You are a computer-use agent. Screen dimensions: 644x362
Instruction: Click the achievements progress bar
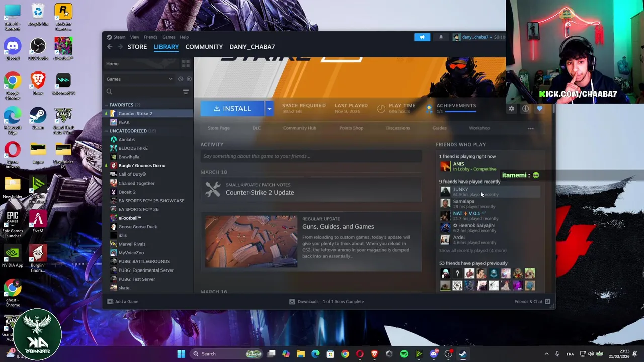tap(459, 112)
